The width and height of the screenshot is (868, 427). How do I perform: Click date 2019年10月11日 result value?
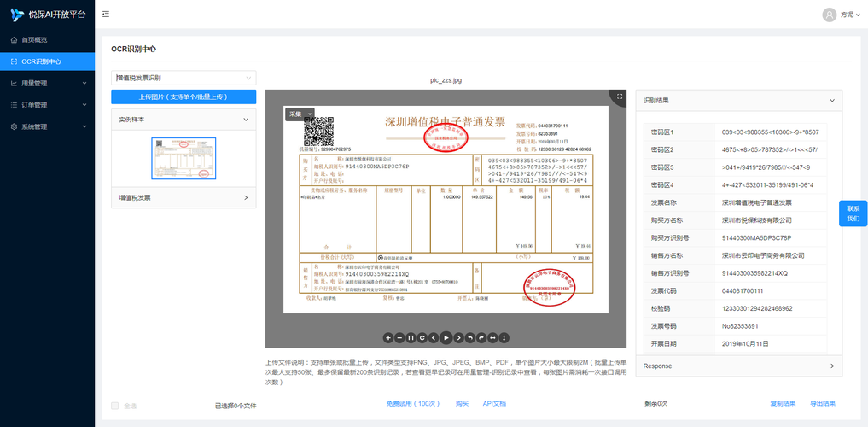point(746,344)
